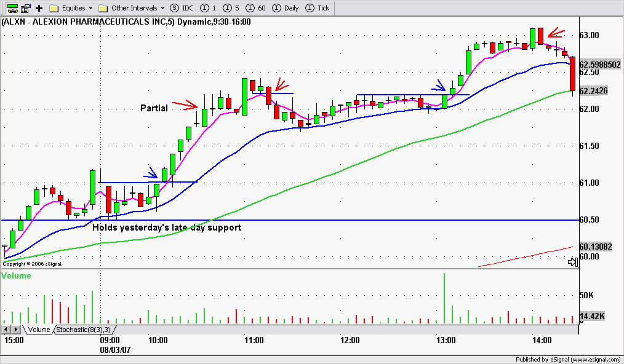
Task: Switch to the 1-minute interval
Action: point(209,8)
